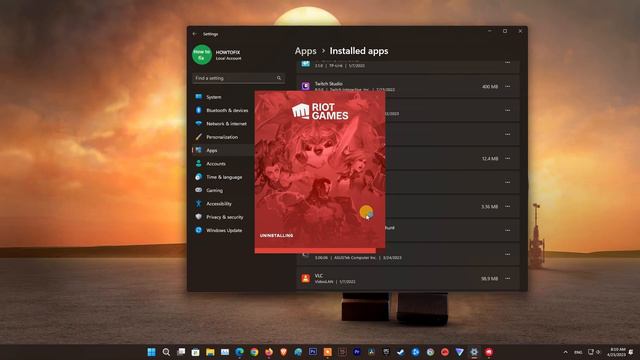Image resolution: width=640 pixels, height=360 pixels.
Task: Click the Riot Games uninstall progress bar
Action: (320, 250)
